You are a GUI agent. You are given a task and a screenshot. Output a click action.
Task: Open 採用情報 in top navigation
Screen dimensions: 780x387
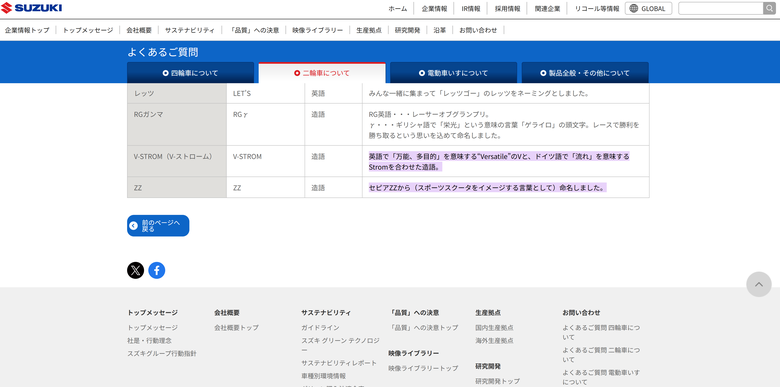507,8
